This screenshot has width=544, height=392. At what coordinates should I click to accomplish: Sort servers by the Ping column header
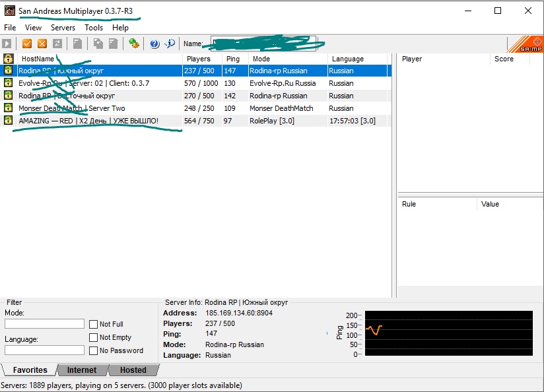(x=236, y=59)
